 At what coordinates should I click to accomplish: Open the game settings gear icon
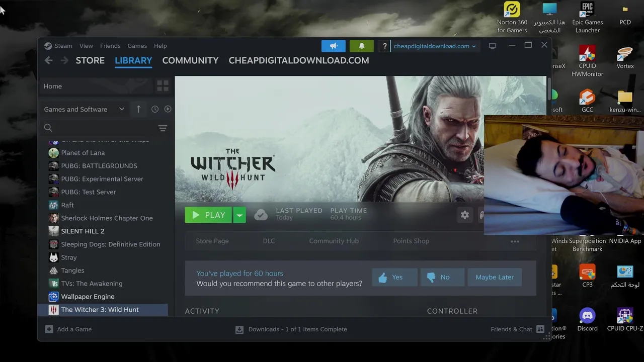464,215
